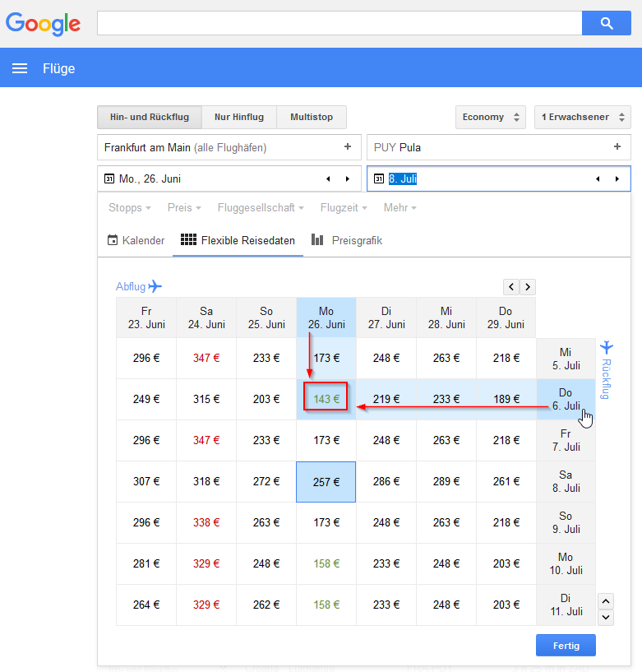Image resolution: width=642 pixels, height=672 pixels.
Task: Move return date one day earlier
Action: coord(598,178)
